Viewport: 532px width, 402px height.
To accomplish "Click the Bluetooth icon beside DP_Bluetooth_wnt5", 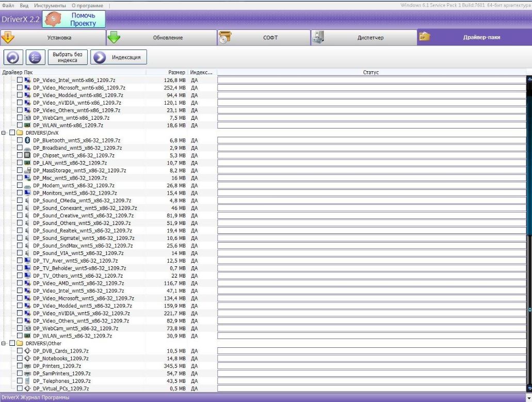I will 28,140.
